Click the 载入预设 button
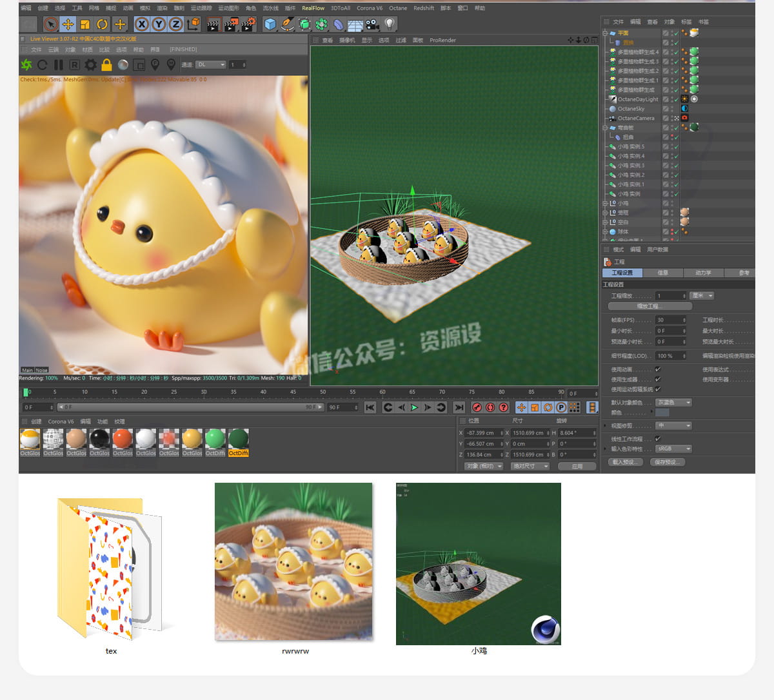 click(x=624, y=462)
